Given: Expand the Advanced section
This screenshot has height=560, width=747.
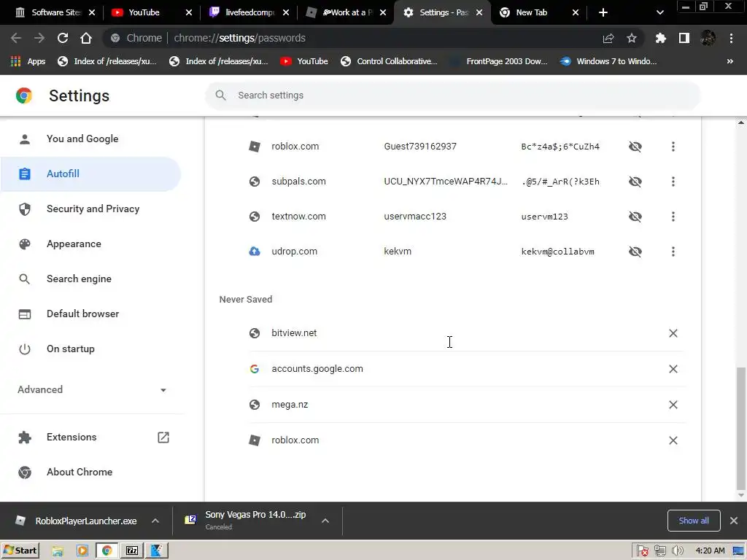Looking at the screenshot, I should point(92,389).
